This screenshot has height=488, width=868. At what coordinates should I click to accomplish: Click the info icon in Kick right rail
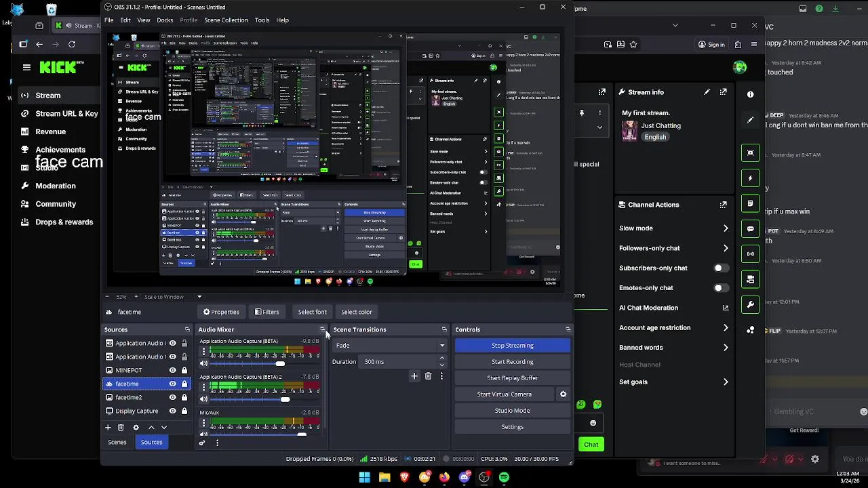tap(750, 94)
